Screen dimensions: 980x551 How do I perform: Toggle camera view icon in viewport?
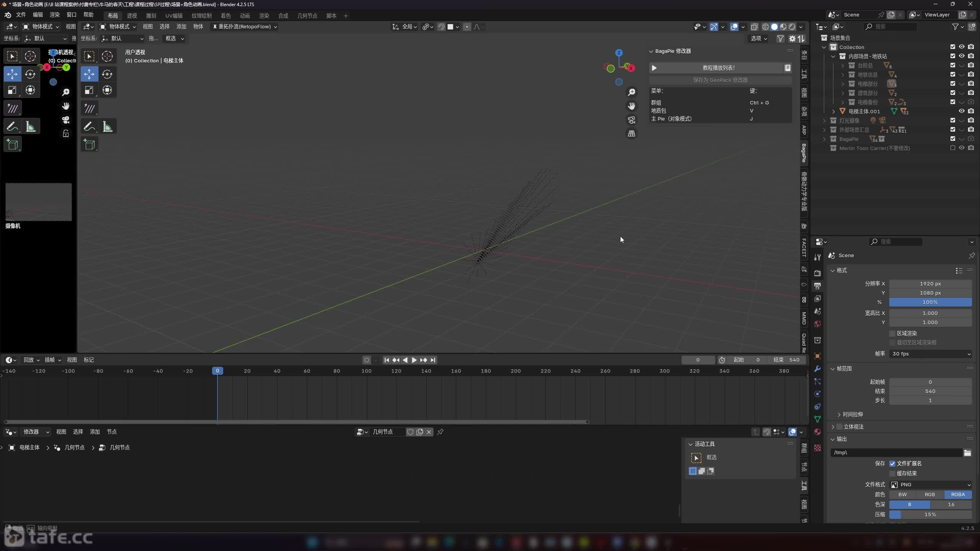[x=631, y=120]
